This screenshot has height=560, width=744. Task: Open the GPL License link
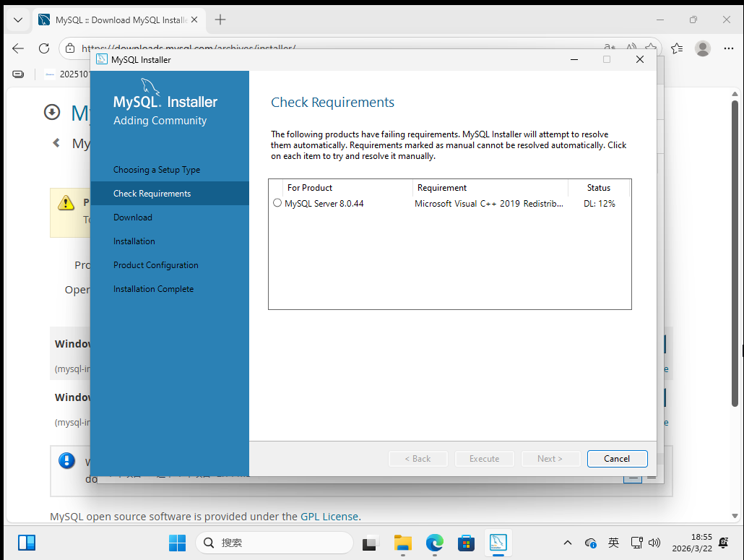point(329,517)
